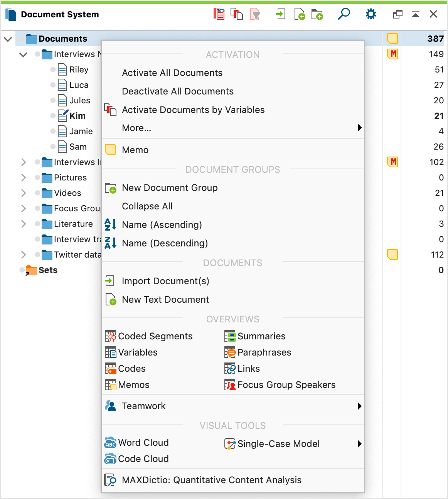Click Collapse All in the context menu

pos(147,206)
